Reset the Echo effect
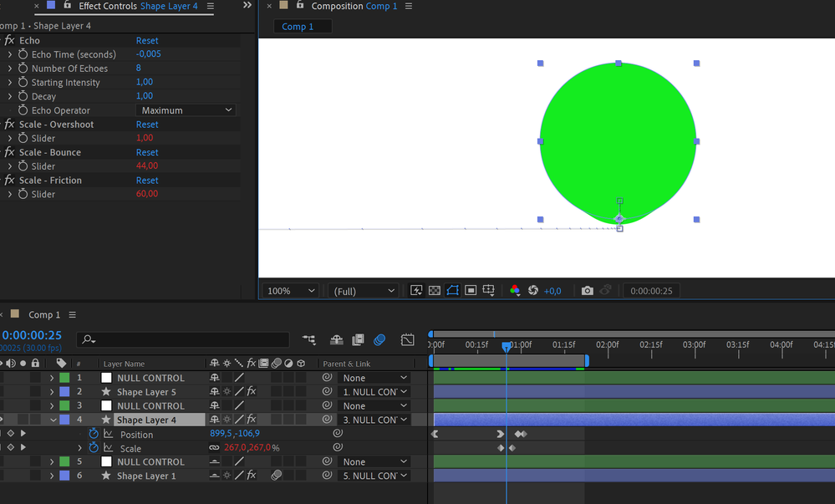 [147, 40]
